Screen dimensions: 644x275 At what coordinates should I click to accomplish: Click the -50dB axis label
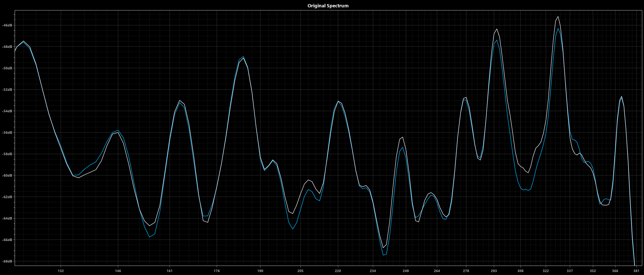pyautogui.click(x=7, y=68)
